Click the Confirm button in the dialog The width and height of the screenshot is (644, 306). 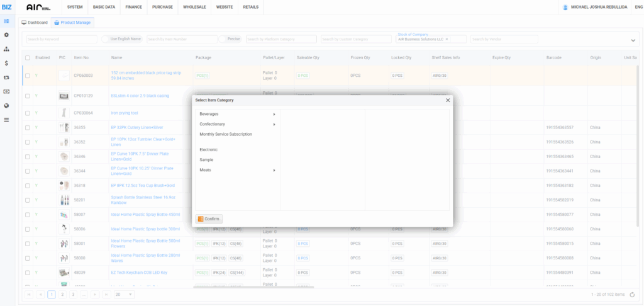(209, 218)
